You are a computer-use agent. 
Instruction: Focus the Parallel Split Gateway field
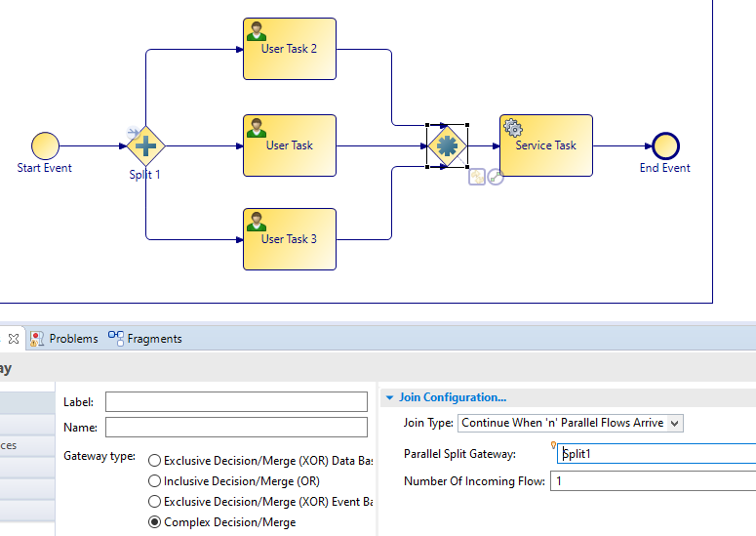(656, 454)
